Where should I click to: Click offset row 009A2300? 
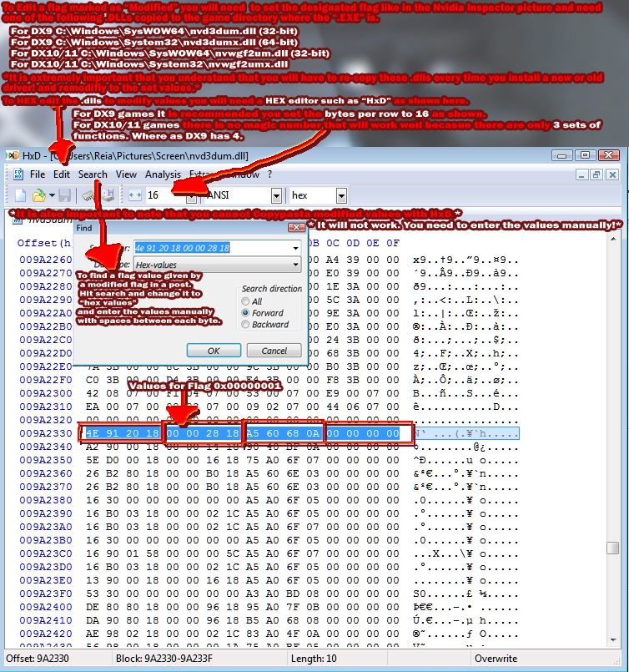(x=46, y=393)
